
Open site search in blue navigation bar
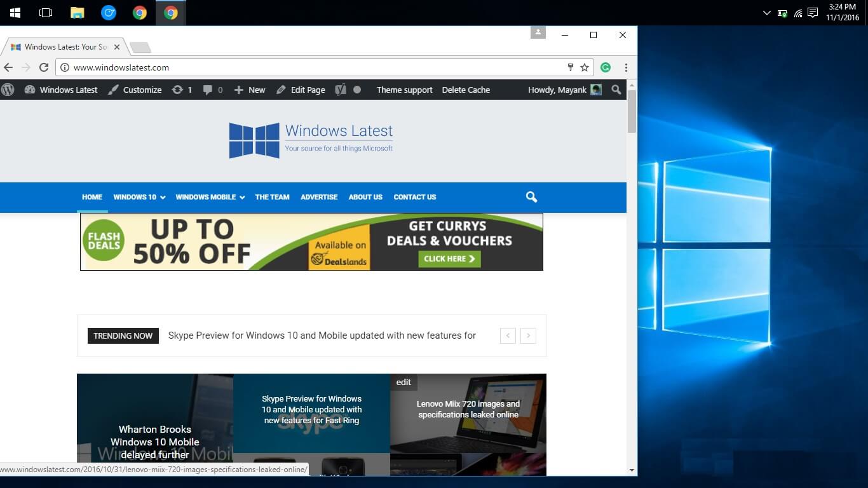(532, 197)
